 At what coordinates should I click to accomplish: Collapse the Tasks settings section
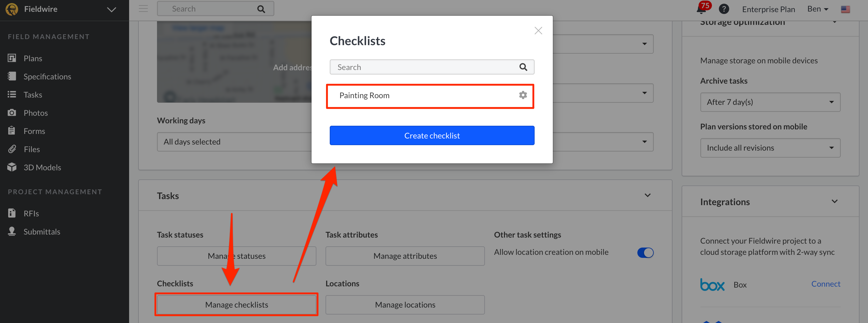click(x=647, y=195)
